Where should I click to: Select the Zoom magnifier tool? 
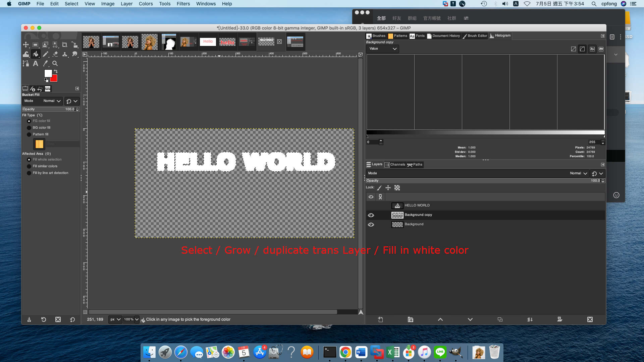click(55, 64)
